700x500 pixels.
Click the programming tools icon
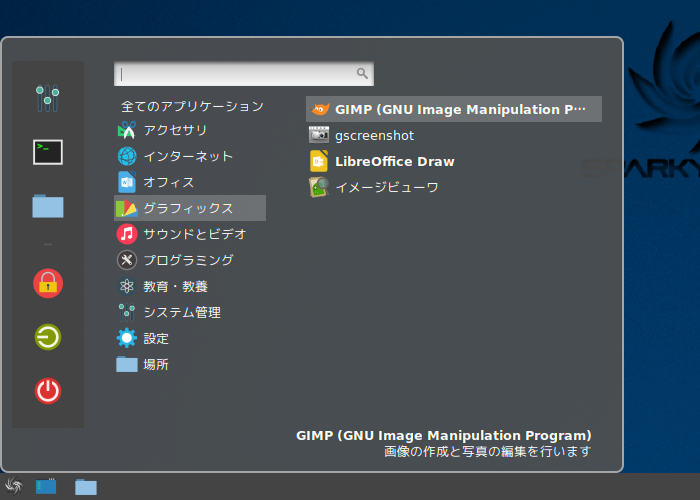(127, 260)
